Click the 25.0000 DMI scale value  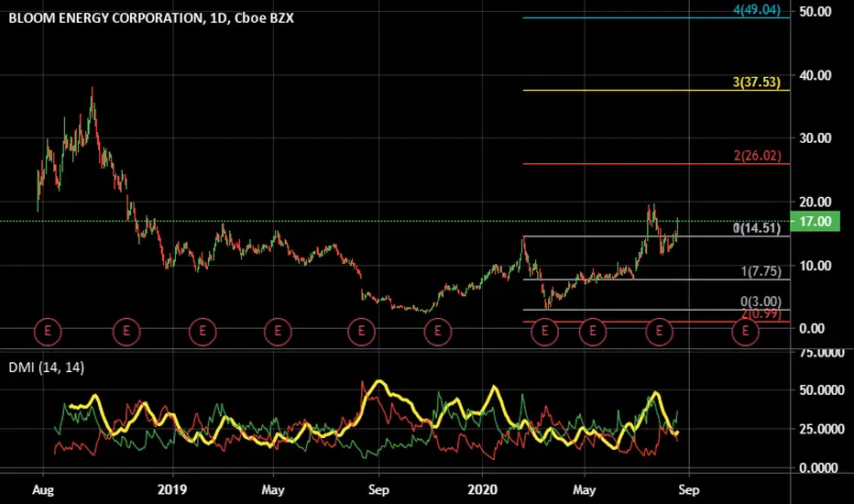[x=822, y=430]
